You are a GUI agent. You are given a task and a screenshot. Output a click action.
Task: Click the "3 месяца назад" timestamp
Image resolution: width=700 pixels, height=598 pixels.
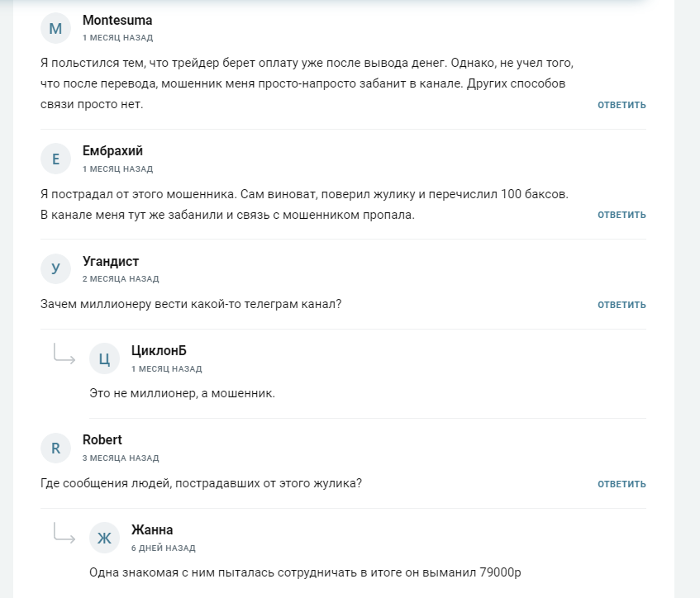[121, 458]
